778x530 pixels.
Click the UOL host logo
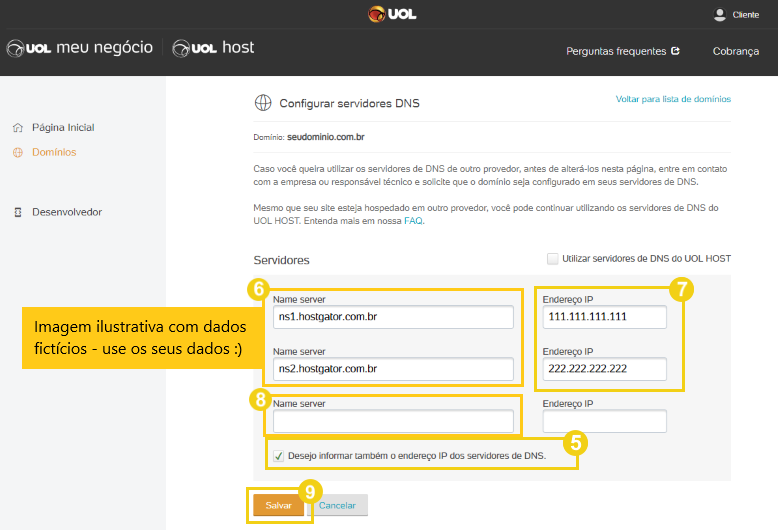coord(213,48)
